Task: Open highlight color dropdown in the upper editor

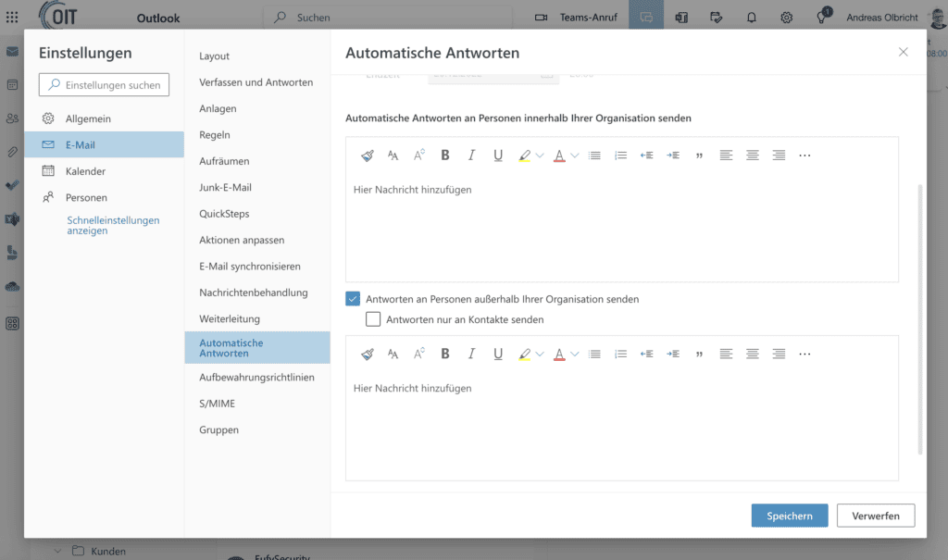Action: (x=540, y=156)
